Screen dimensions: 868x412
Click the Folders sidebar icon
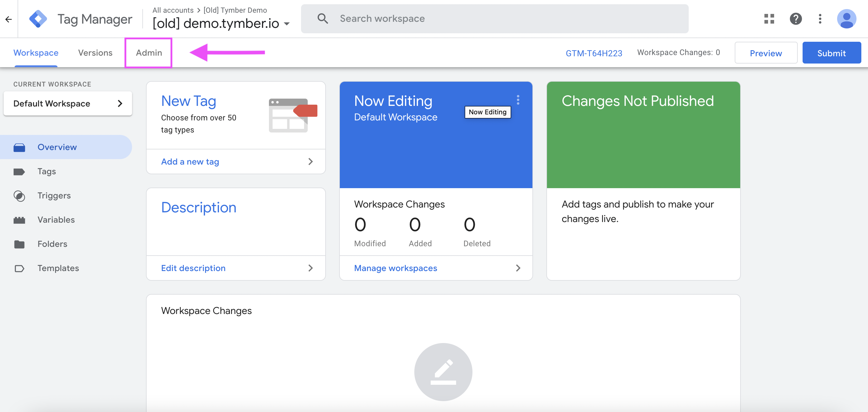19,244
